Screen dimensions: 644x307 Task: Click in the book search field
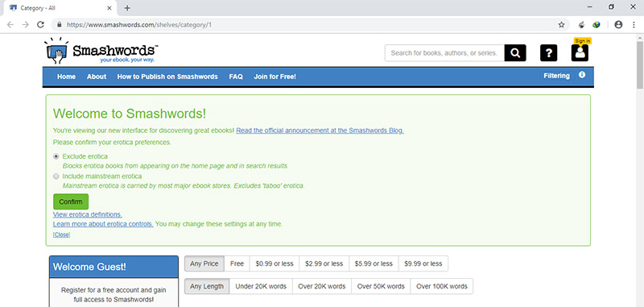444,53
